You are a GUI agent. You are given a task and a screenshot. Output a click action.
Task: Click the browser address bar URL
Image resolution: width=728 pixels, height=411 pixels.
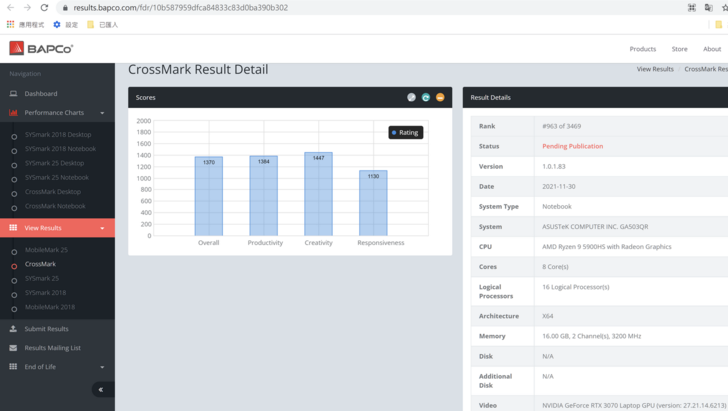click(x=181, y=7)
